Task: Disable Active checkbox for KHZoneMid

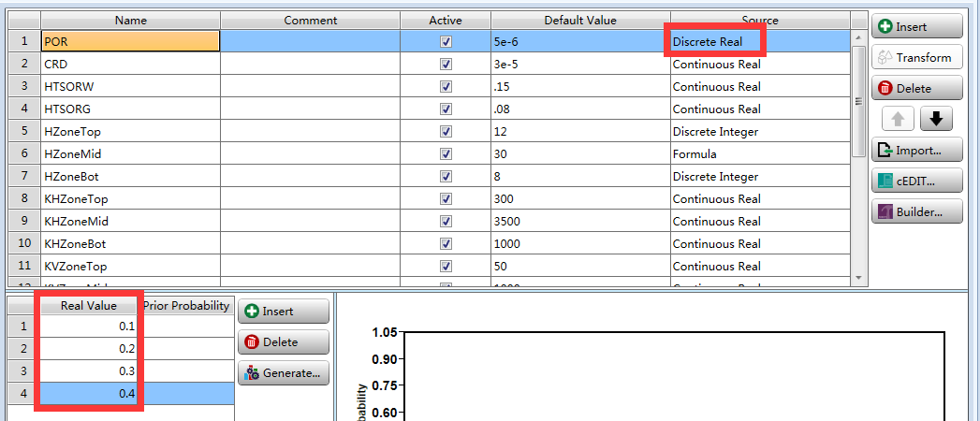Action: pyautogui.click(x=446, y=222)
